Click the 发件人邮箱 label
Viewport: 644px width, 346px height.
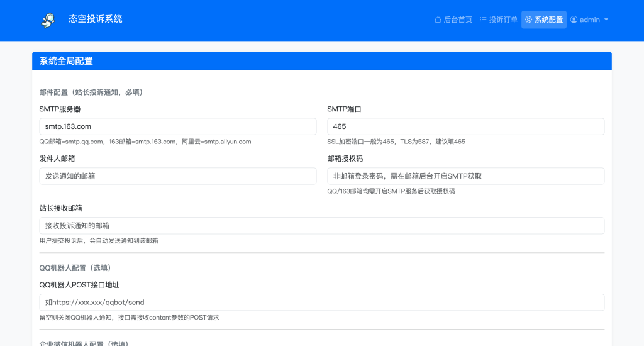click(x=57, y=159)
